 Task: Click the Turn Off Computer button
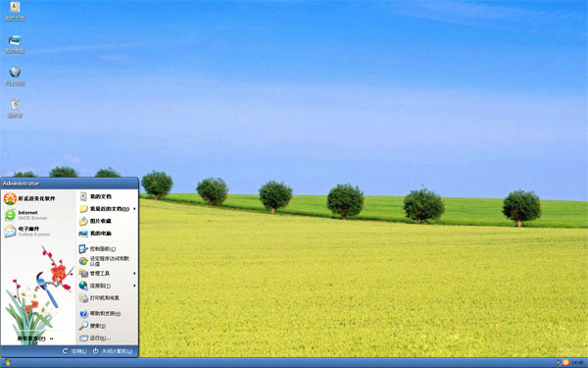[113, 351]
